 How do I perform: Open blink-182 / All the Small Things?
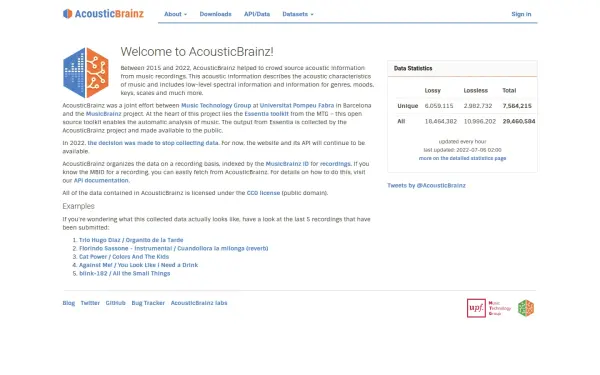click(124, 273)
